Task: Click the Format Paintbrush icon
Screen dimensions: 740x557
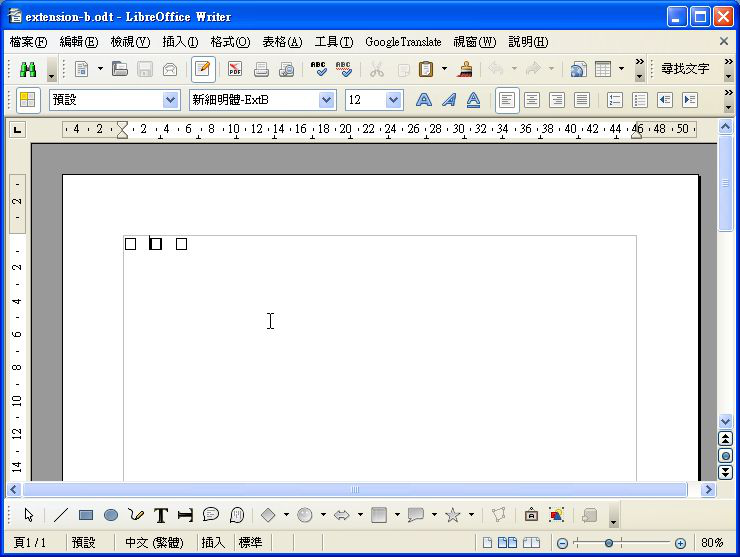Action: (x=465, y=69)
